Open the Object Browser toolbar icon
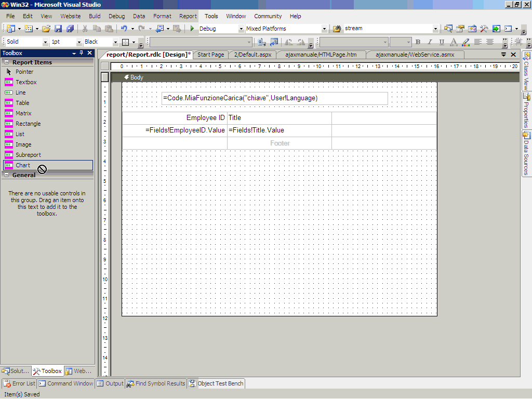The width and height of the screenshot is (532, 399). click(472, 29)
